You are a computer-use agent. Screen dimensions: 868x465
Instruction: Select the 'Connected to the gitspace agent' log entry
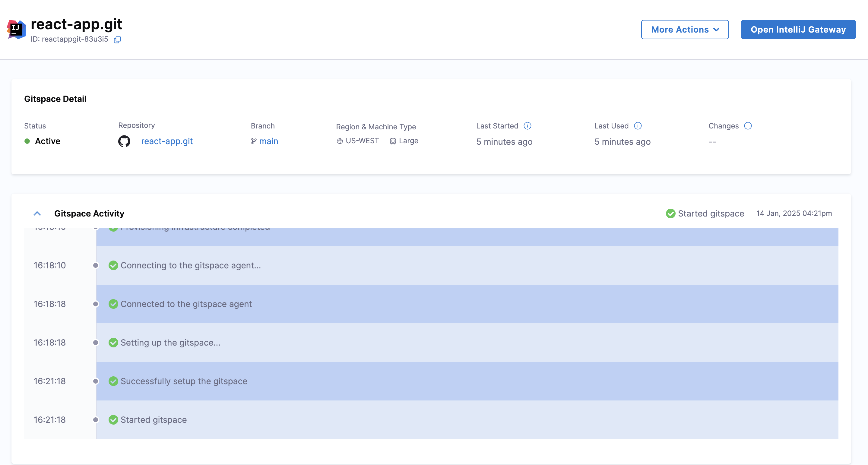(x=186, y=304)
